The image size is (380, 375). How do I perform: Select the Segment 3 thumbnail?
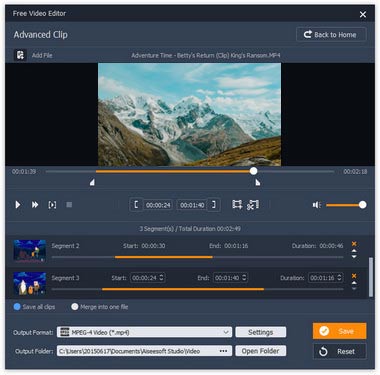click(x=30, y=283)
